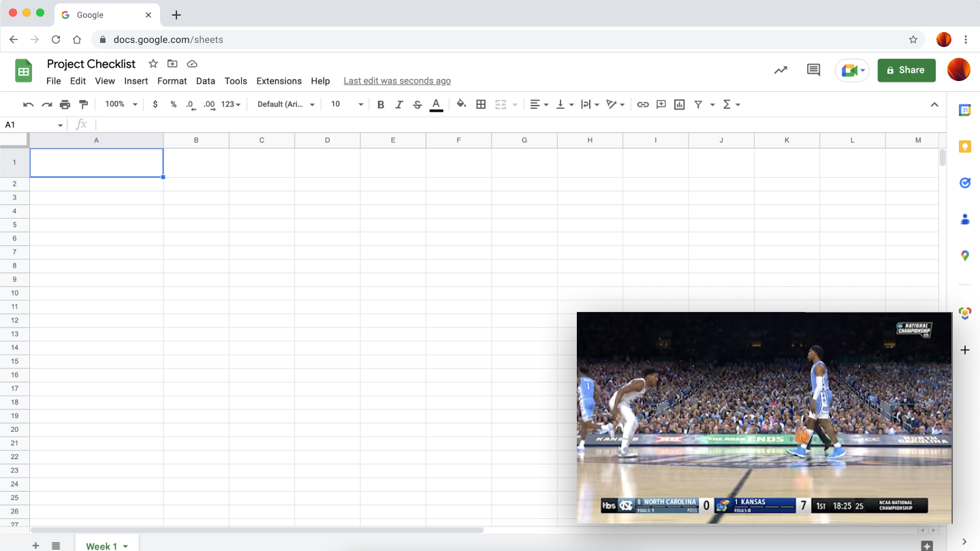
Task: Star the Project Checklist document
Action: pos(153,64)
